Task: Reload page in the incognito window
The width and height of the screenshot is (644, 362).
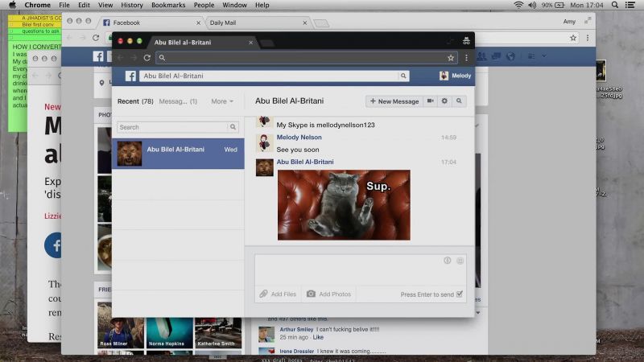Action: [147, 58]
